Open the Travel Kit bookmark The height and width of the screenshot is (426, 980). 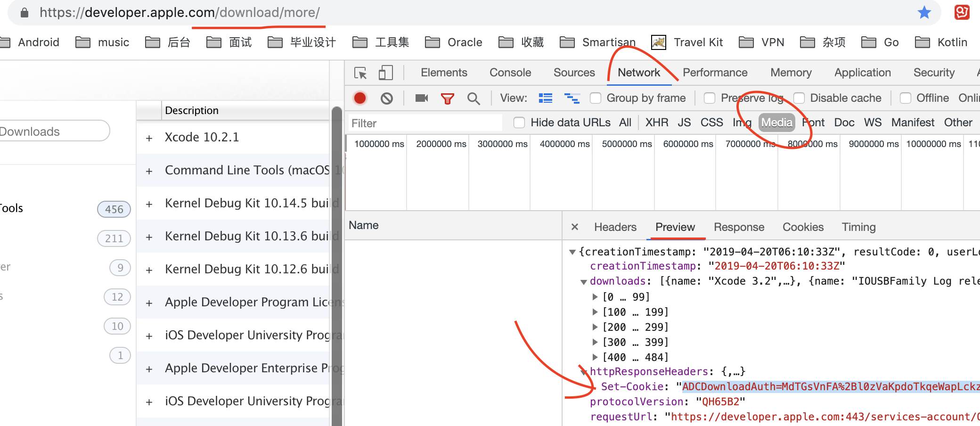[x=687, y=42]
